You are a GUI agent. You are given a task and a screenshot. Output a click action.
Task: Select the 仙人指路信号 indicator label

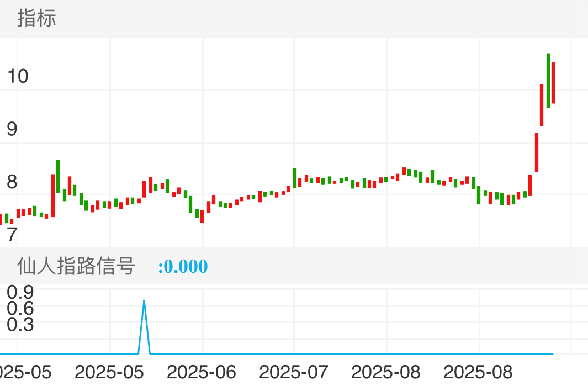(76, 266)
